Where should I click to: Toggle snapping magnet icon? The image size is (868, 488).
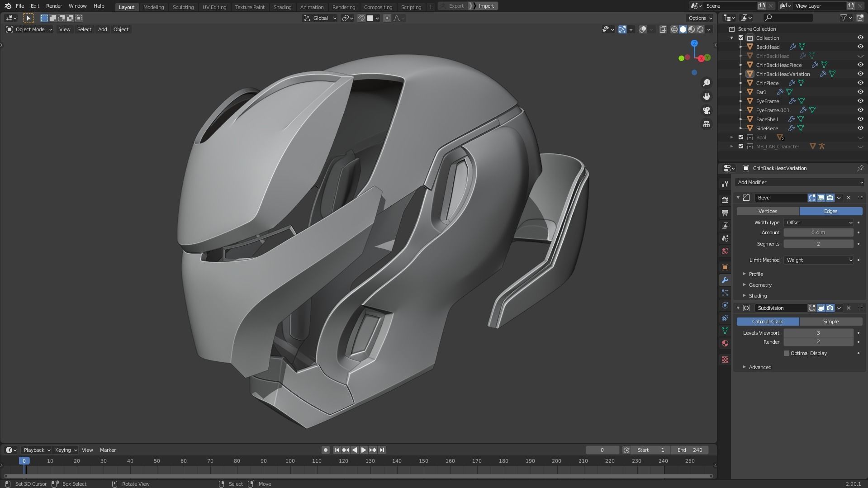(x=361, y=18)
